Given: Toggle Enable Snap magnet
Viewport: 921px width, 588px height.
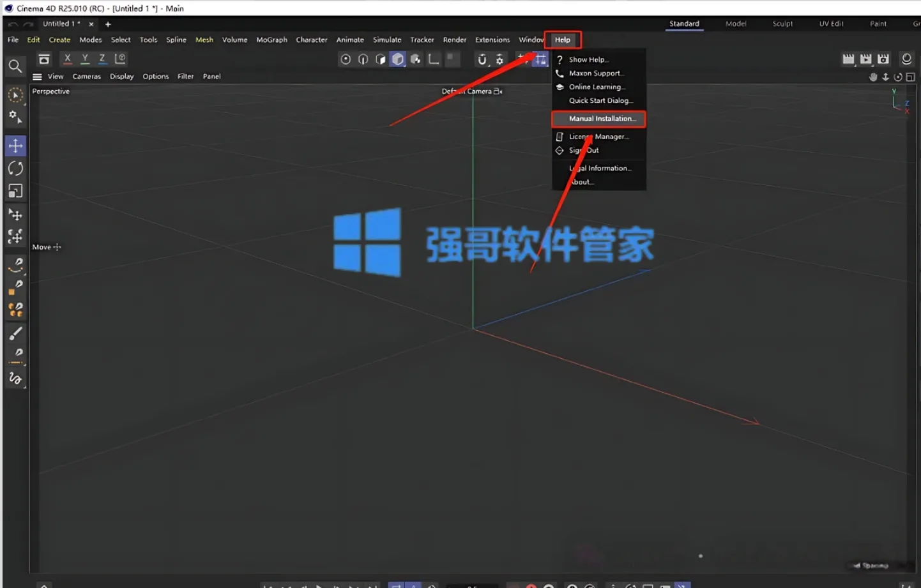Looking at the screenshot, I should click(x=482, y=59).
